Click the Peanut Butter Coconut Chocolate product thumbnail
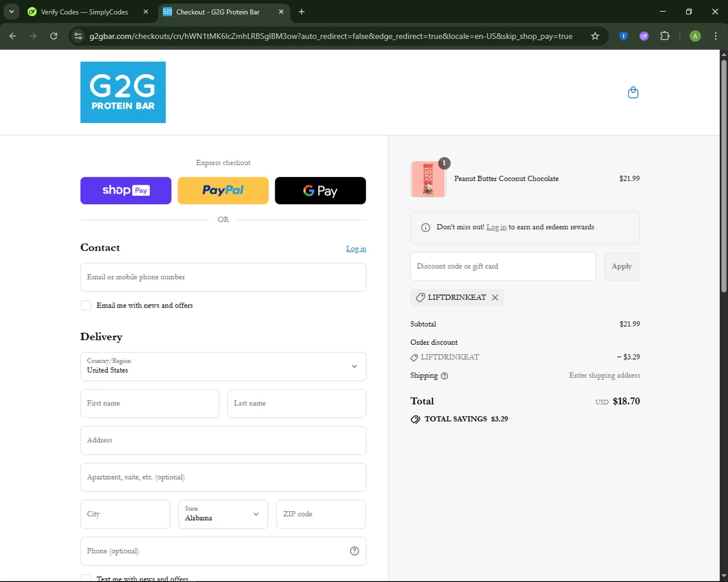This screenshot has height=582, width=728. [428, 179]
